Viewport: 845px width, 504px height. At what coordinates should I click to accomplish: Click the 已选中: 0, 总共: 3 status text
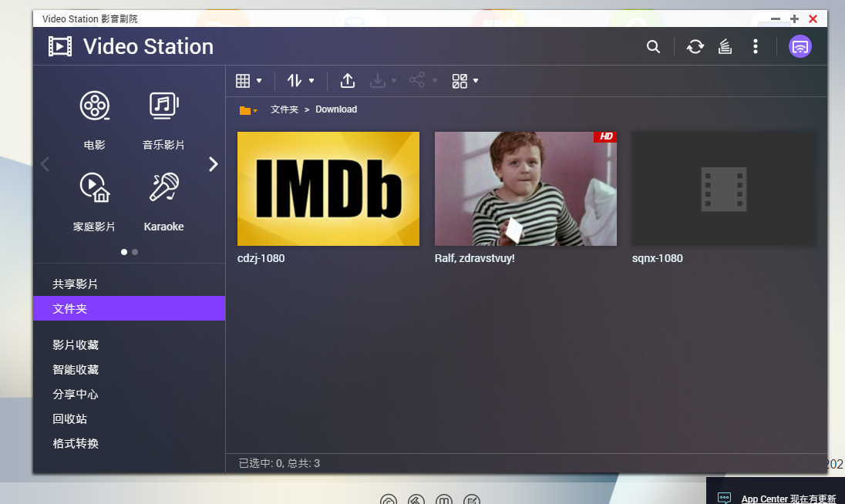(x=279, y=463)
